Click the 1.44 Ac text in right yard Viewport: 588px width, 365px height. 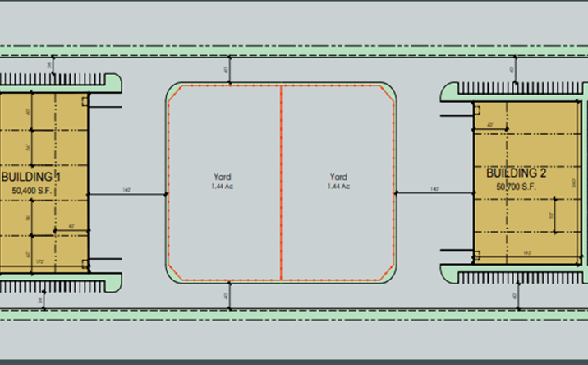click(338, 187)
